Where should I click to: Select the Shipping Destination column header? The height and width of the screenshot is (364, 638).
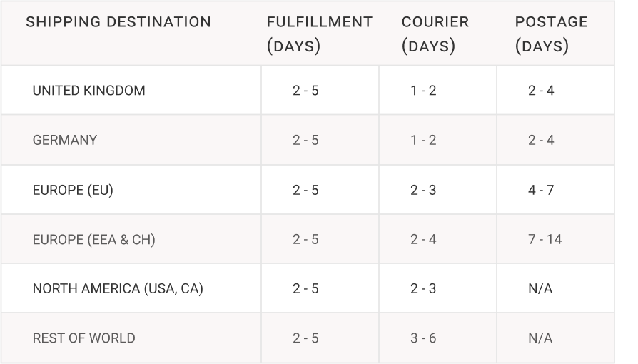[x=118, y=22]
